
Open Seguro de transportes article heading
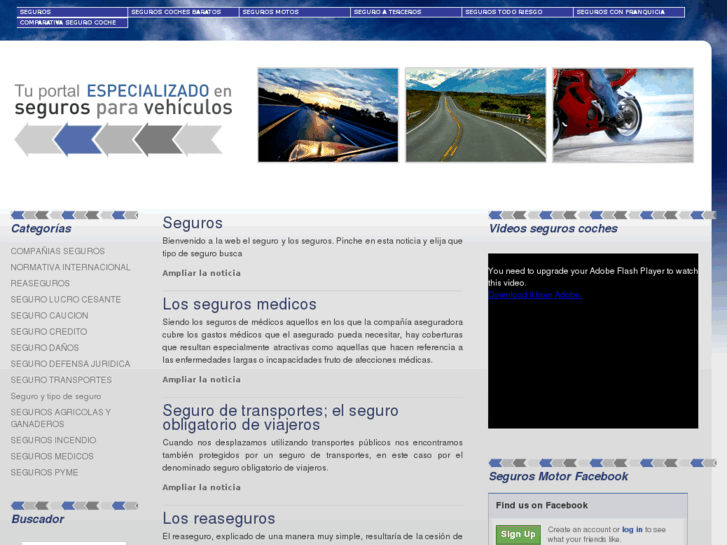(x=280, y=417)
